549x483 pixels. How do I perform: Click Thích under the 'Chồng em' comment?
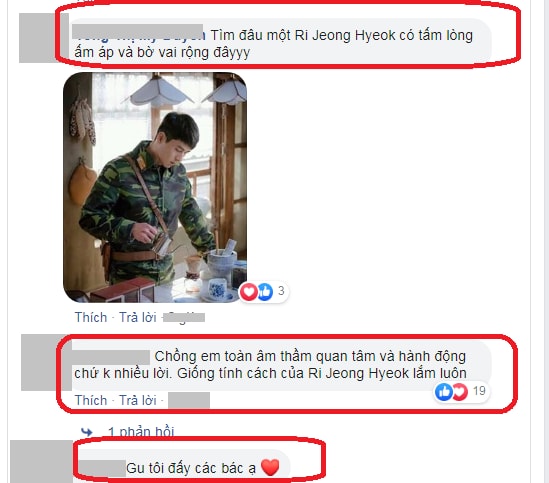click(91, 400)
